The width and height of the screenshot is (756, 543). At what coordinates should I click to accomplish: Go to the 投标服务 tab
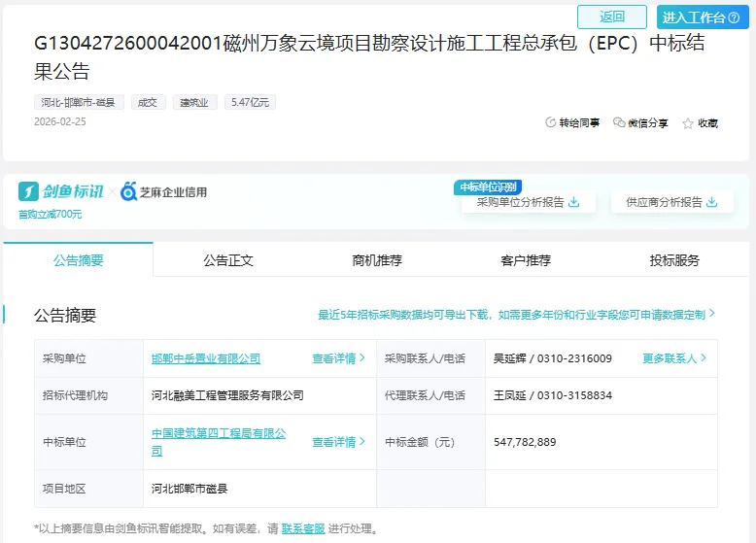point(674,260)
